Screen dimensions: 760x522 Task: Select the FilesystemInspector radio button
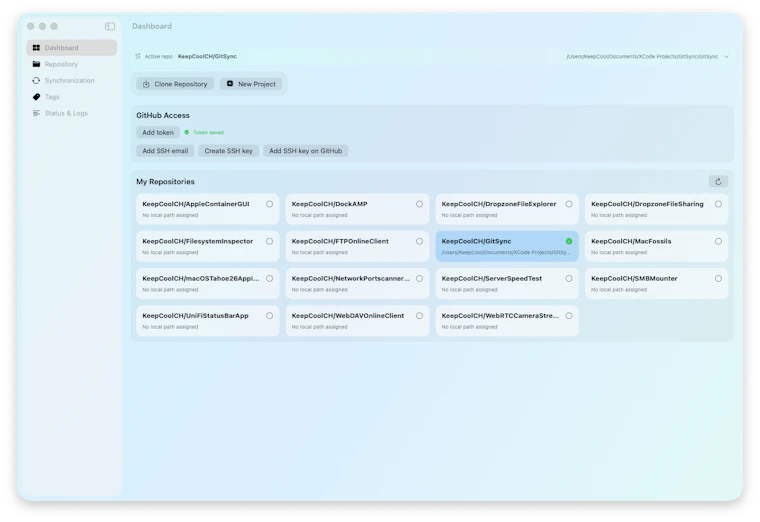click(269, 241)
